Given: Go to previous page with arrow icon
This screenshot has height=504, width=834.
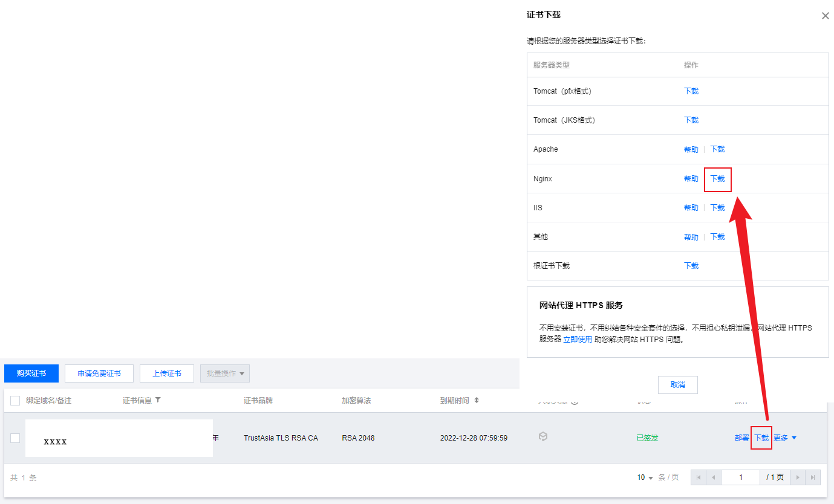Looking at the screenshot, I should [x=714, y=477].
